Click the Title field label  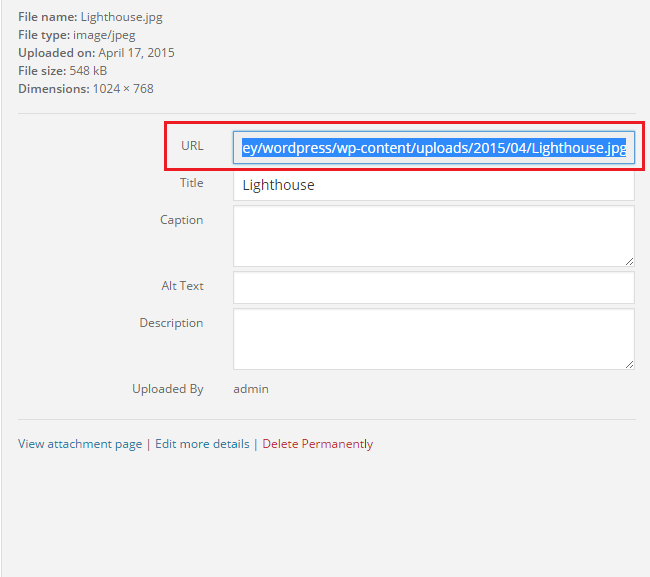192,183
